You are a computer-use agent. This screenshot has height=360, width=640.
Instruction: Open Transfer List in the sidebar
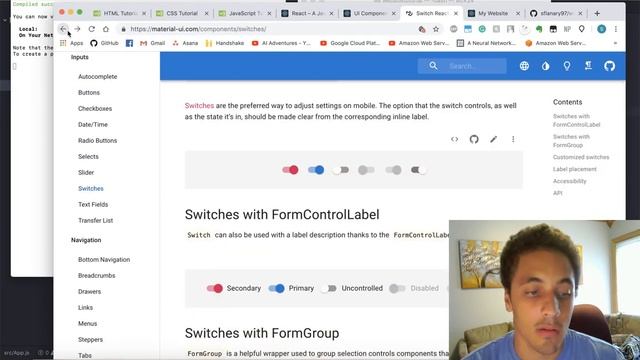[x=96, y=220]
